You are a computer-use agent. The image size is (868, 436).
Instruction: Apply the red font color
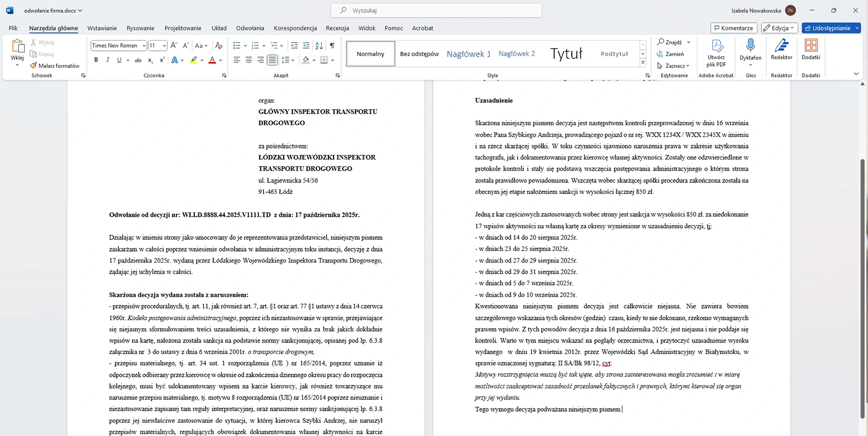point(212,60)
